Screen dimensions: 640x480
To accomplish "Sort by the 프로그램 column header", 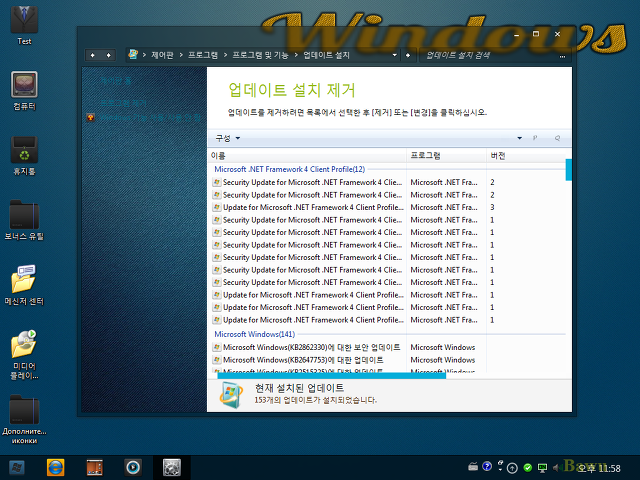I will (447, 156).
